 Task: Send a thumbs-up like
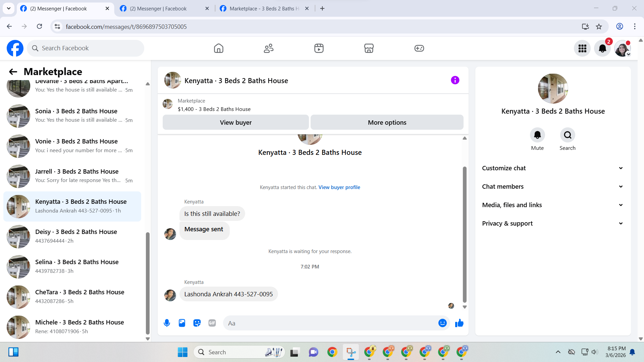coord(459,323)
